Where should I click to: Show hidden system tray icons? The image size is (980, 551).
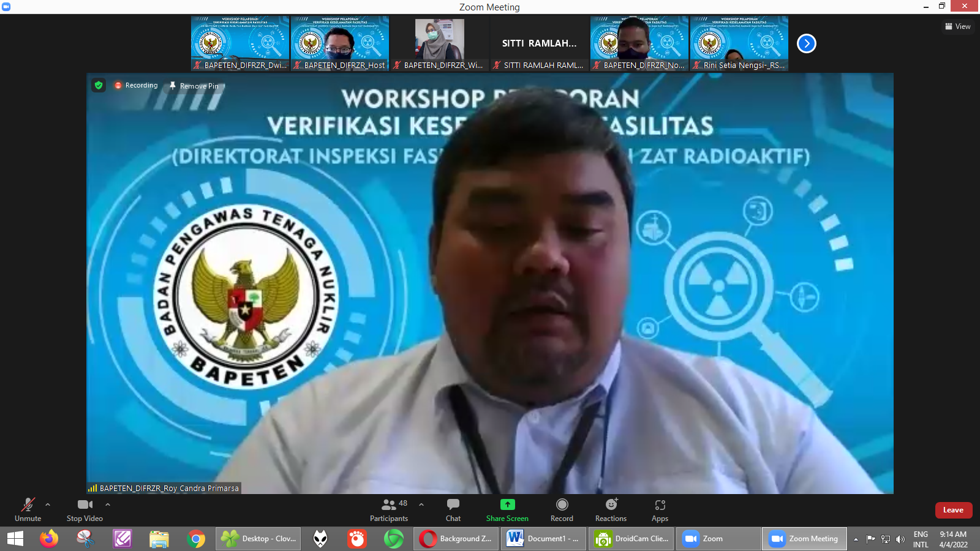[x=856, y=539]
